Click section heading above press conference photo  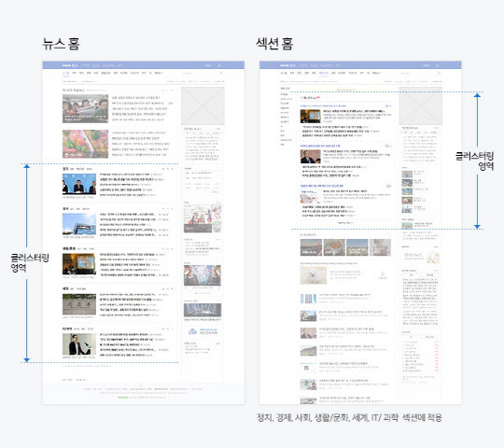(x=65, y=168)
